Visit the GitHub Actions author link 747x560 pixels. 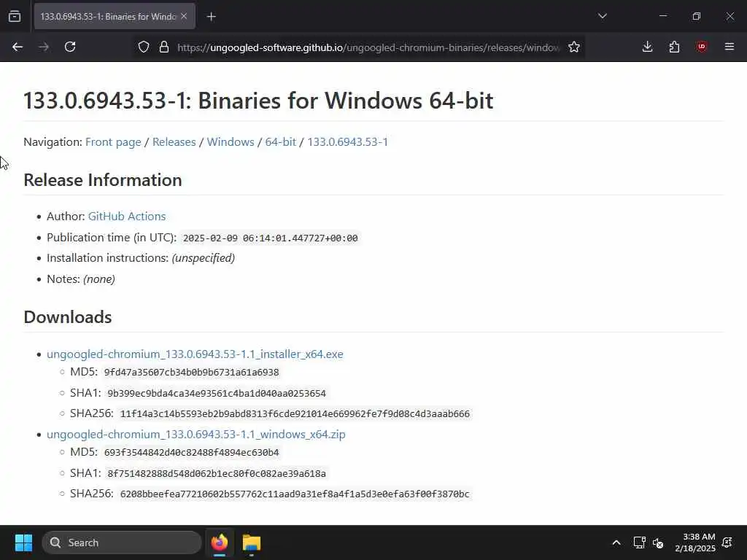127,216
